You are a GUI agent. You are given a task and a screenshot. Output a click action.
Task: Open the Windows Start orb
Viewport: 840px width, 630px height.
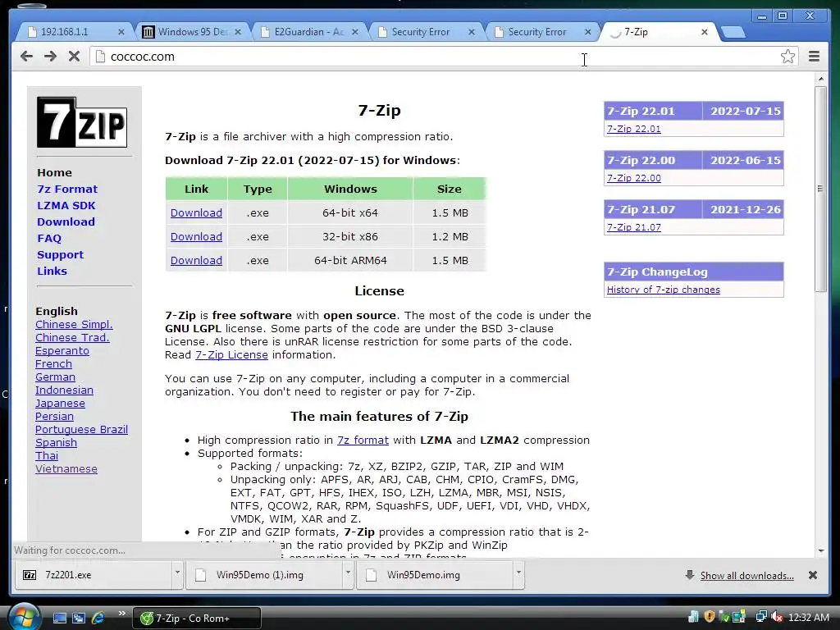24,617
